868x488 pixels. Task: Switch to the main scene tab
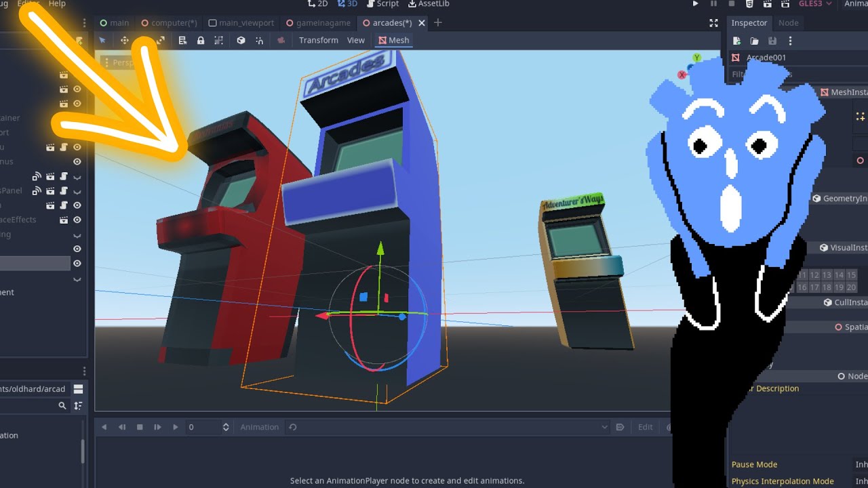point(114,23)
